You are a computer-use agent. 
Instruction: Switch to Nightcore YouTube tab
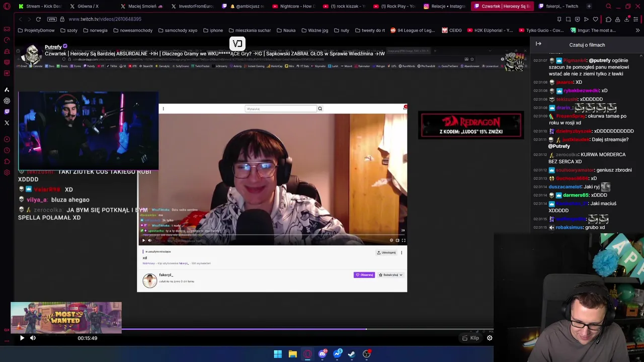(x=293, y=6)
